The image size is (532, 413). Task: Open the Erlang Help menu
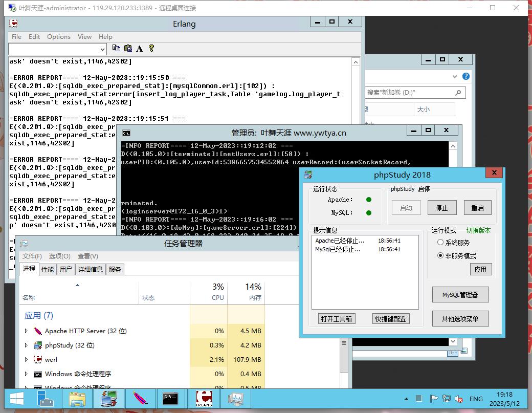point(105,37)
